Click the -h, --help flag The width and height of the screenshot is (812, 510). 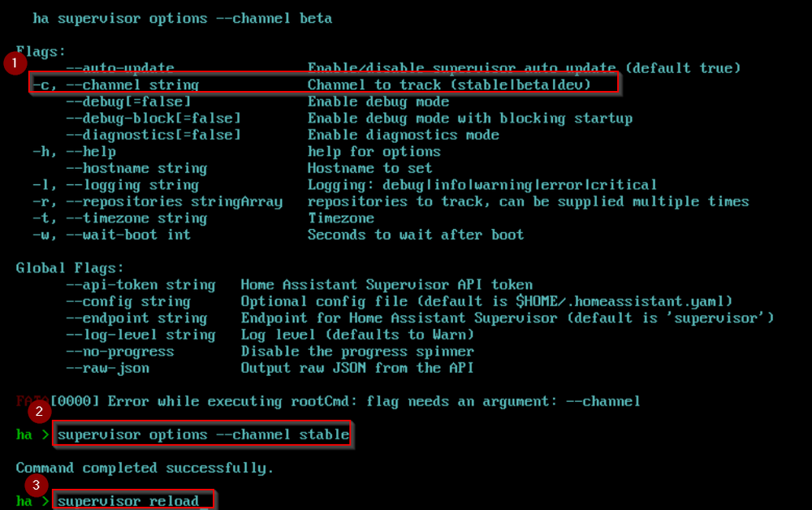[74, 152]
